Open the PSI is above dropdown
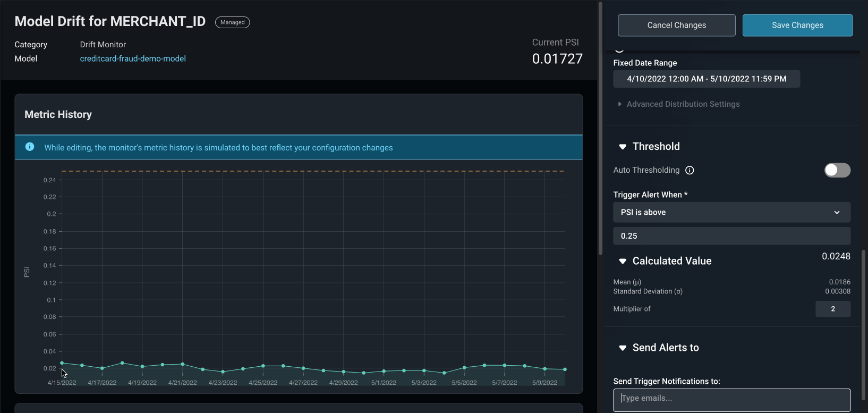Screen dimensions: 868x413 pyautogui.click(x=731, y=212)
